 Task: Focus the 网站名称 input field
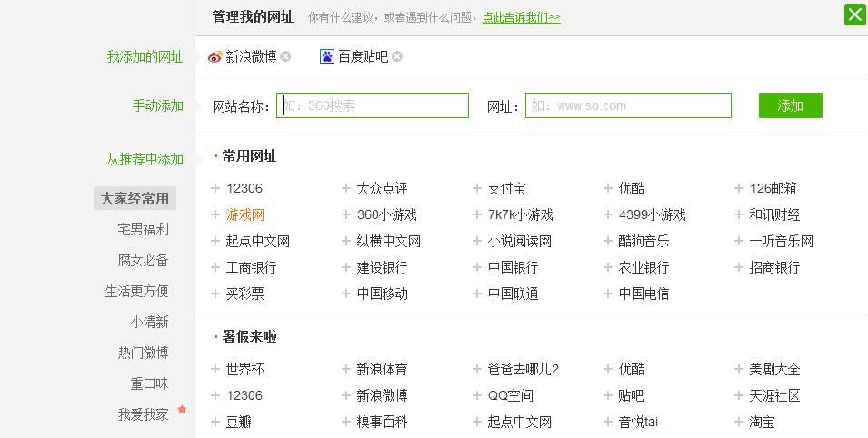point(373,105)
